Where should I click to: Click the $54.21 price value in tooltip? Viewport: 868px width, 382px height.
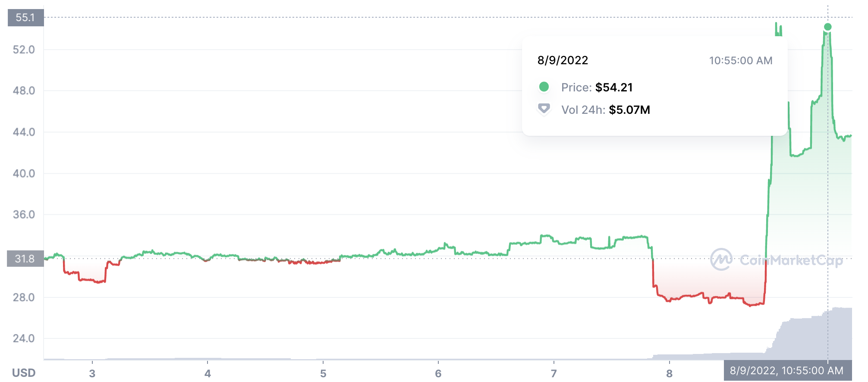[x=614, y=88]
